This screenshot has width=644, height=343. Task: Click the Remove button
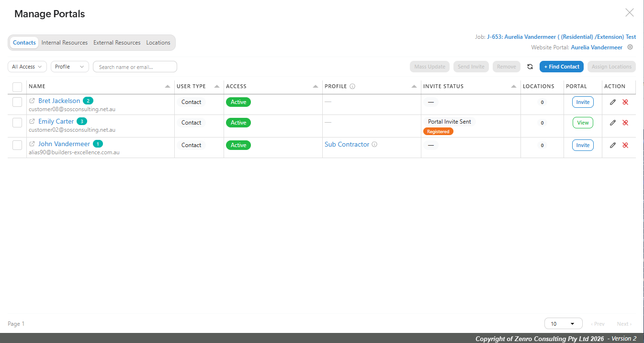click(x=507, y=67)
